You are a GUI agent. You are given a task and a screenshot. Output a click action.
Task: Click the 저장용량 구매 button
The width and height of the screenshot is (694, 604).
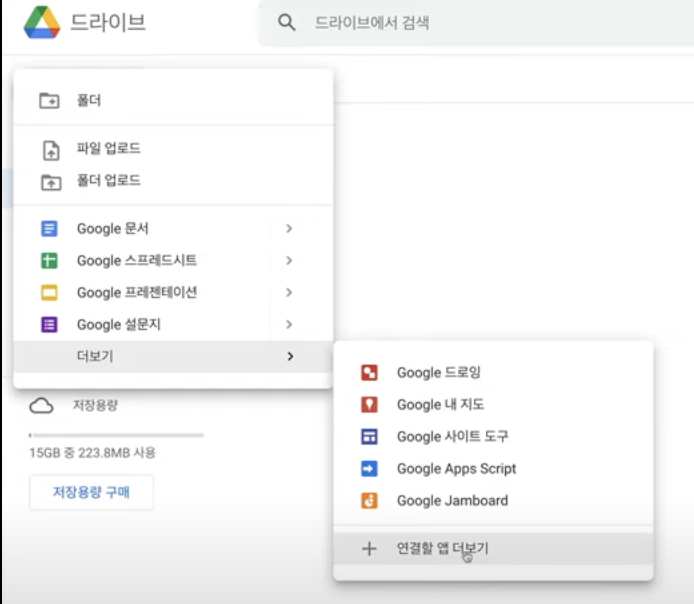point(92,492)
